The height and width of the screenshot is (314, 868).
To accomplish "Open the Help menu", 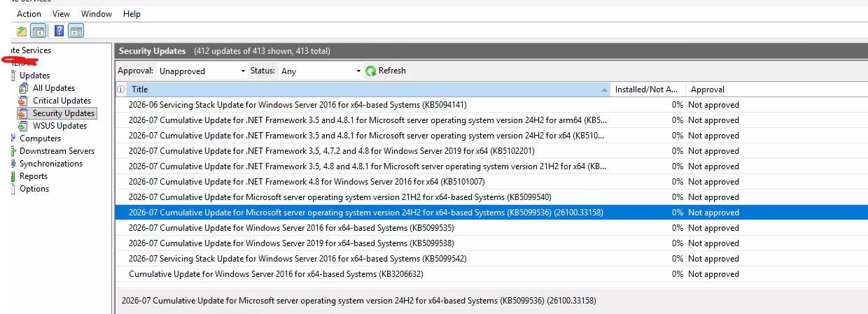I will [x=132, y=13].
